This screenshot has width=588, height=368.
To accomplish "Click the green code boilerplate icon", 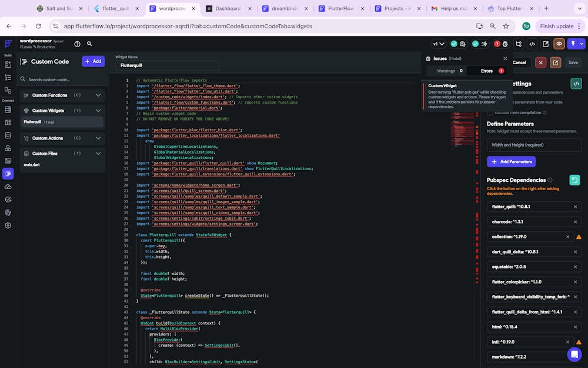I will pyautogui.click(x=576, y=84).
